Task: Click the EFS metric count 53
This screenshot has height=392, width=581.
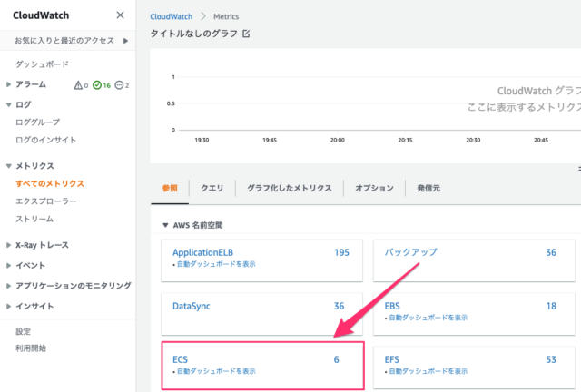Action: pos(551,359)
